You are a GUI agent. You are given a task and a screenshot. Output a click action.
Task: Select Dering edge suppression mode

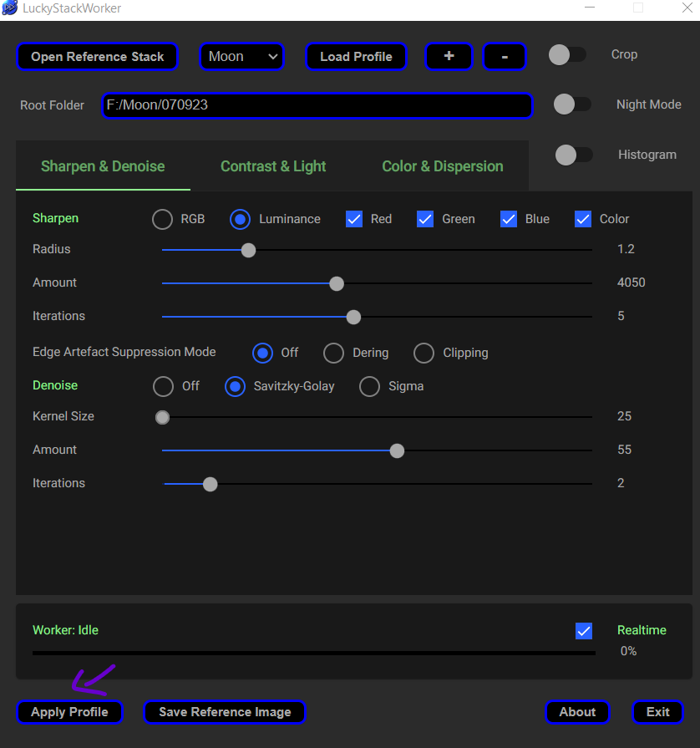tap(333, 353)
